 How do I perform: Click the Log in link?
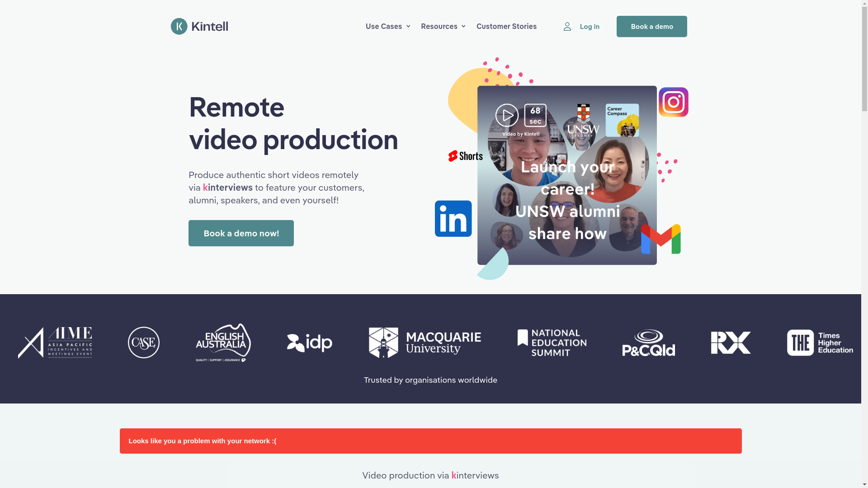point(590,27)
